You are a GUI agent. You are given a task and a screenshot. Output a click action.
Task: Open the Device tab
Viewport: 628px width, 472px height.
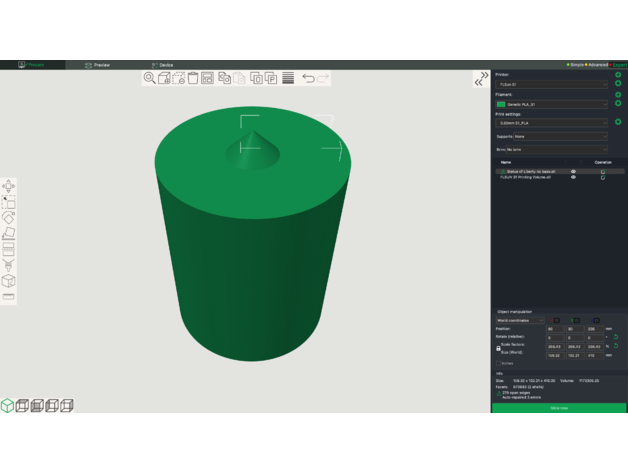tap(162, 65)
